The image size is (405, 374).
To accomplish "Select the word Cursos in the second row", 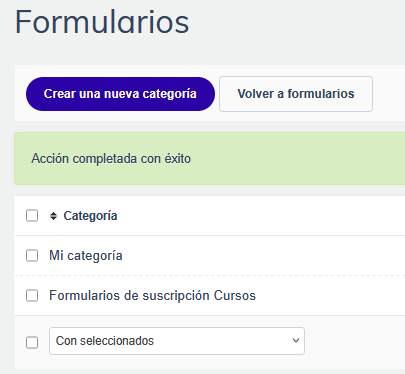I will click(235, 296).
